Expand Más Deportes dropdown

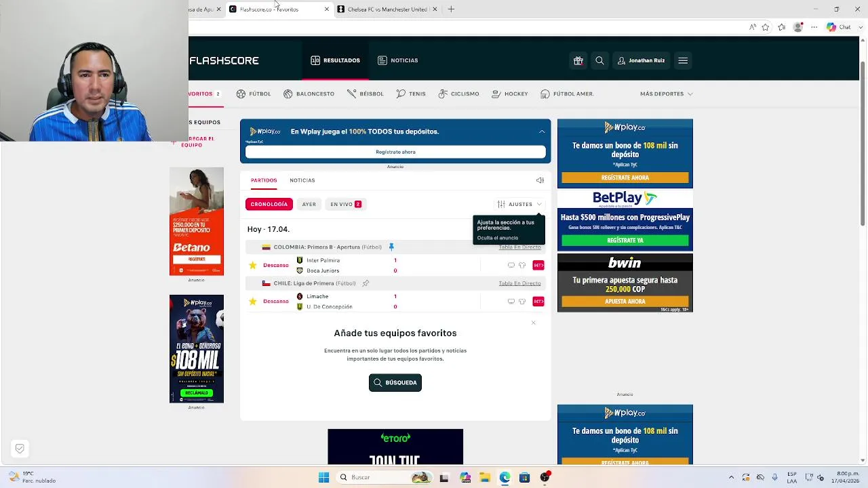tap(666, 94)
